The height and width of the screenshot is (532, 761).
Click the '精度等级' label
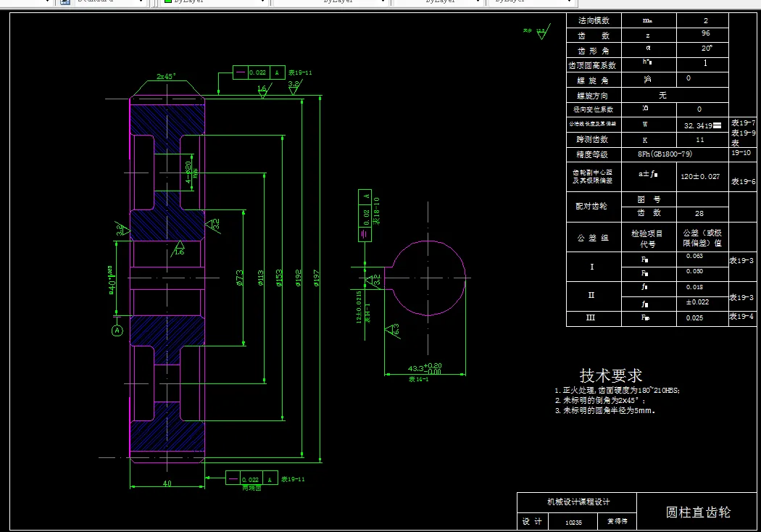click(x=592, y=154)
